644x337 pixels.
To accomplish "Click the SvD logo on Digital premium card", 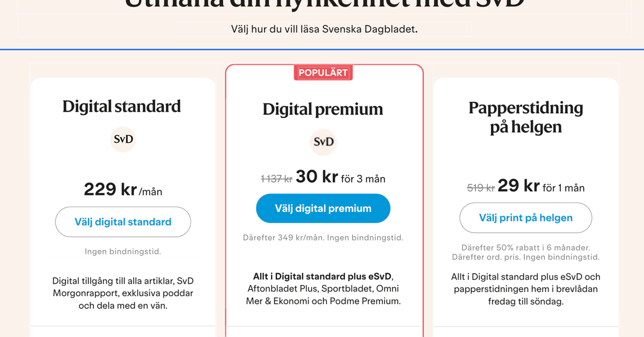I will point(323,142).
